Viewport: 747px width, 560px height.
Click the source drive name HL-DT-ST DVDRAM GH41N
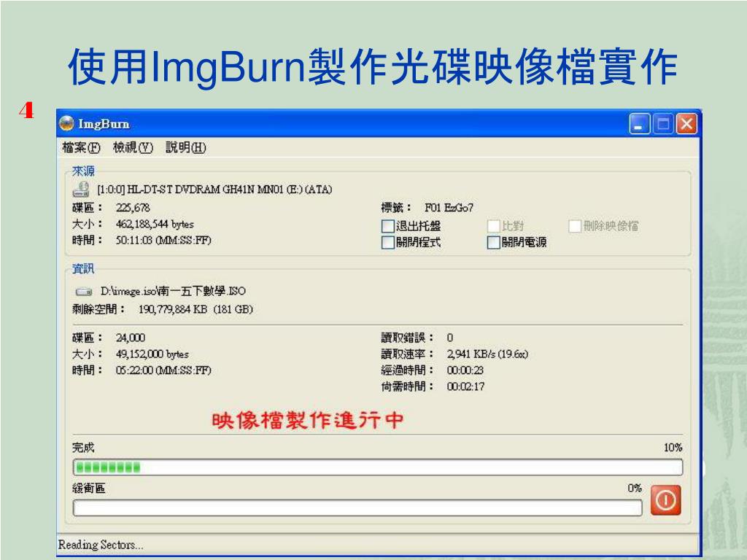click(214, 190)
